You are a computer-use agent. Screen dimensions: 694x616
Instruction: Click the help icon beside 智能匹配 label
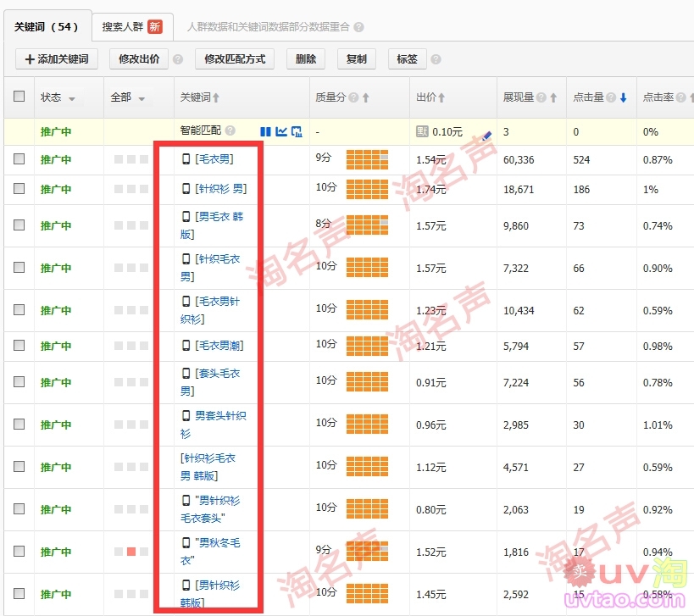[x=230, y=131]
